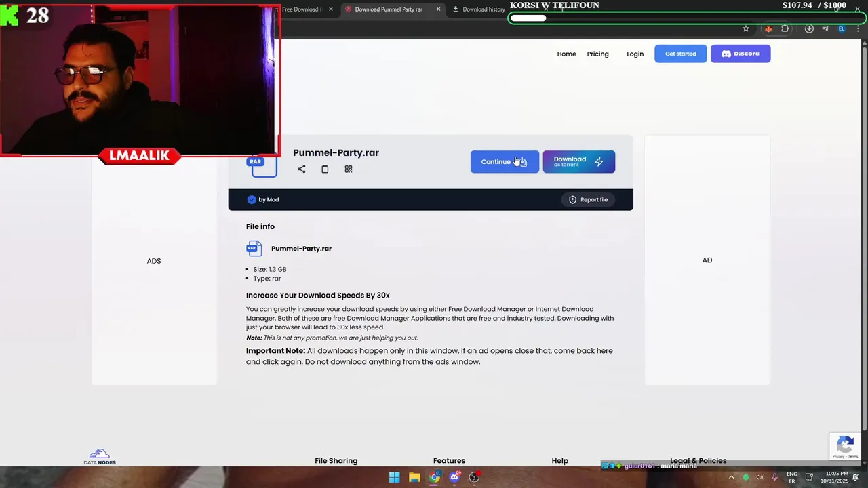Share the Pummel-Party.rar file
868x488 pixels.
[302, 169]
